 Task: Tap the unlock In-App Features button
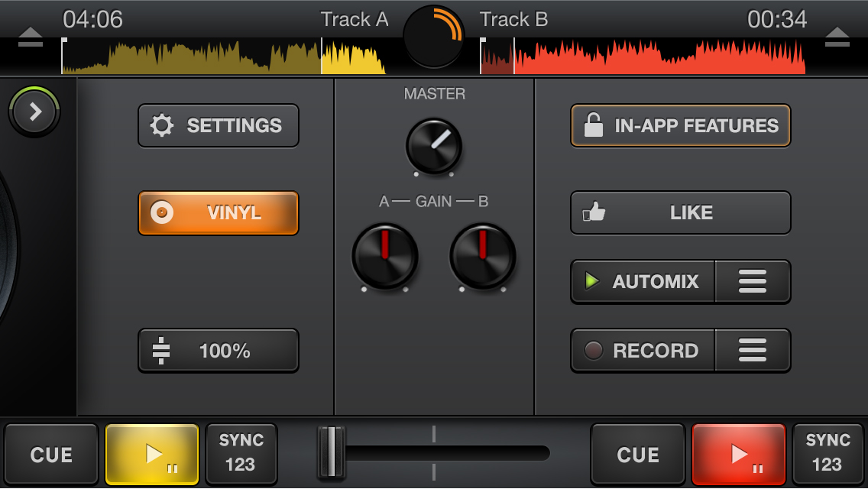point(680,125)
